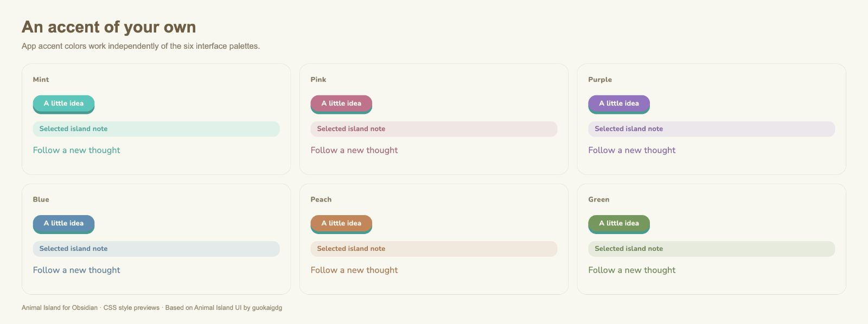Select the purple "Selected island note" item
868x324 pixels.
coord(712,129)
